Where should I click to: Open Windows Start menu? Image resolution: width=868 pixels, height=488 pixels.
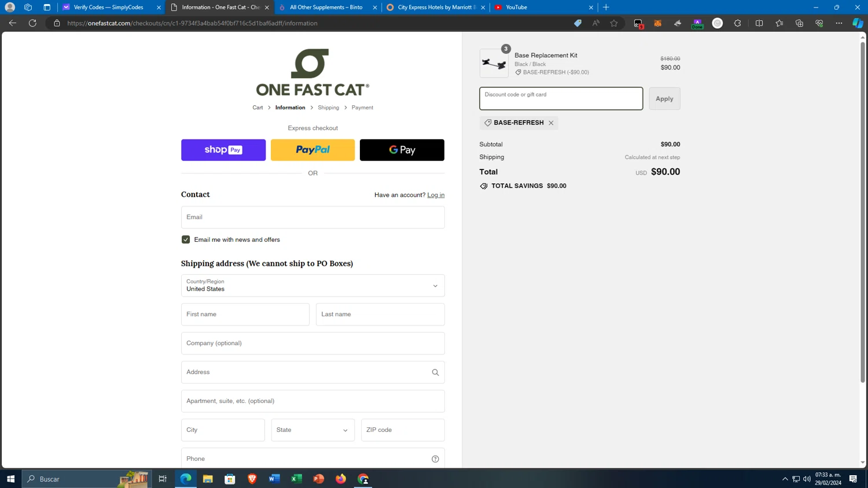tap(10, 479)
